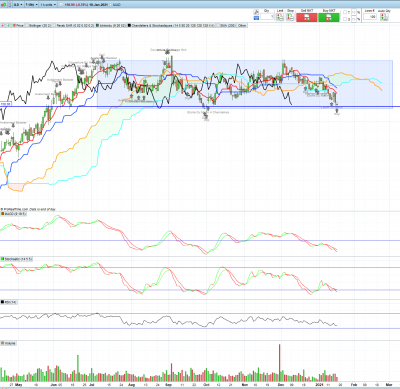Select the Price indicator tab
Screen dimensions: 400x389
point(18,25)
